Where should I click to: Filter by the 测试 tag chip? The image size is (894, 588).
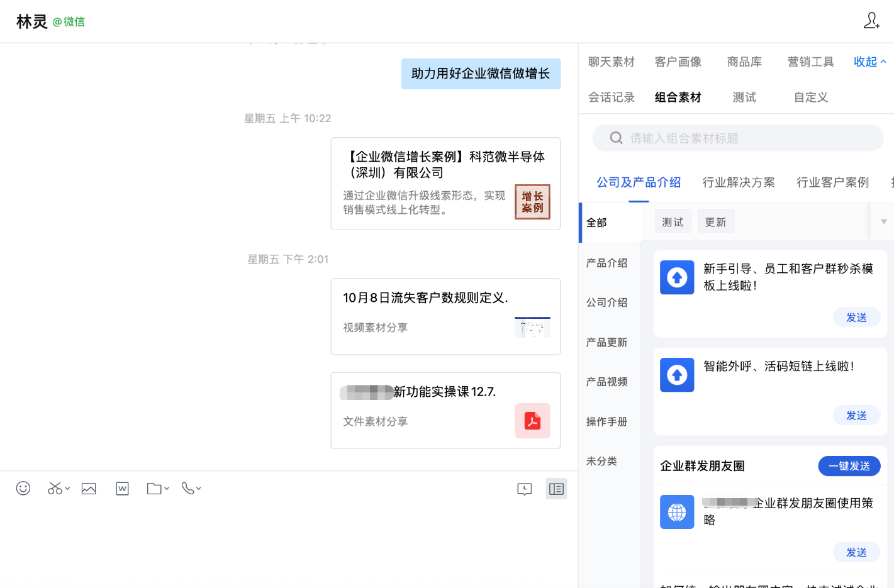(673, 222)
